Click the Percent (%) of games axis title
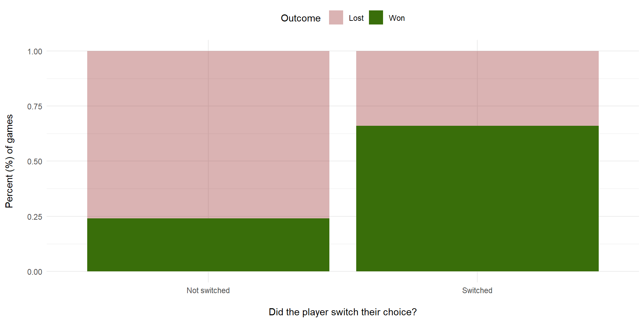Screen dimensions: 644x322 tap(9, 161)
